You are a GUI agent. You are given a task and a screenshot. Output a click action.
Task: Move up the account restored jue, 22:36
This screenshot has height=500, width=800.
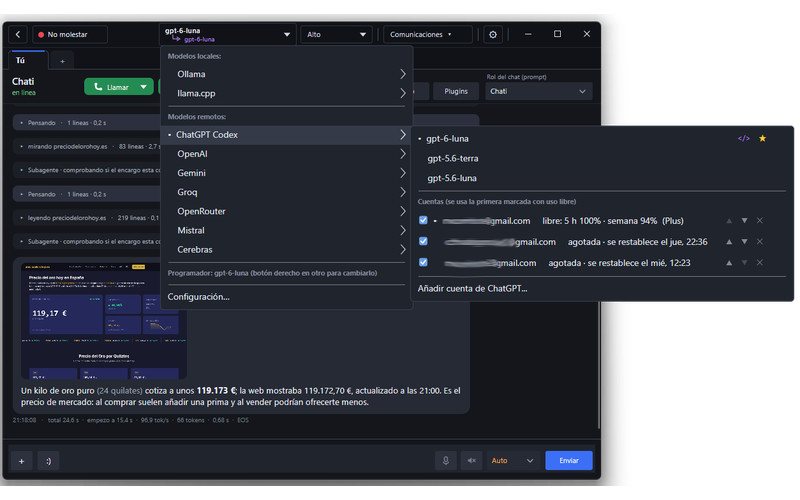(x=729, y=241)
